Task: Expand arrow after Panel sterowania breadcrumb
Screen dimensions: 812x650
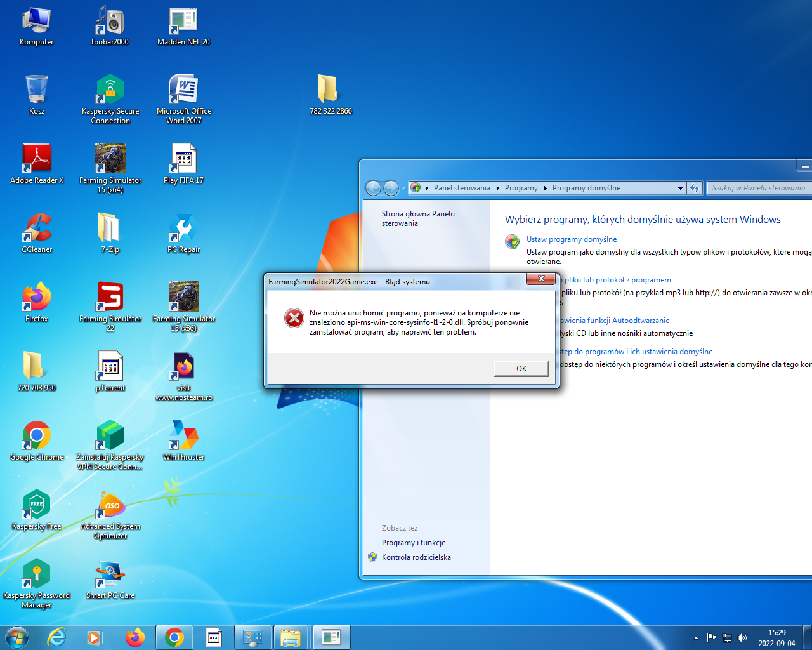Action: 498,188
